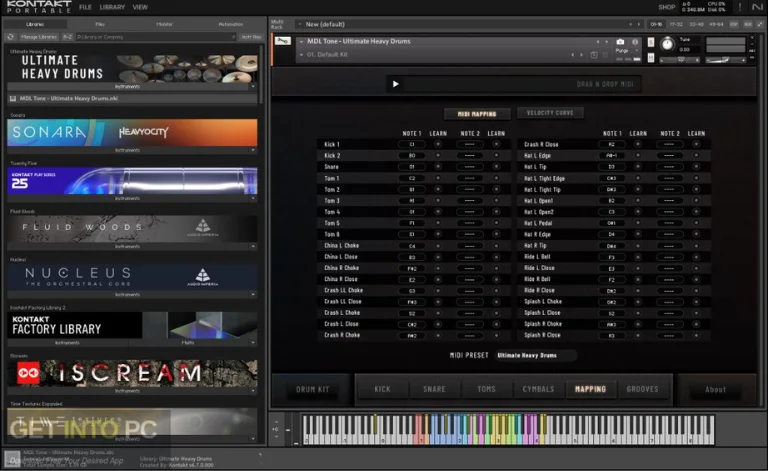Open MIDI Preset Ultimate Heavy Drums dropdown
Viewport: 768px width, 471px height.
[x=536, y=355]
